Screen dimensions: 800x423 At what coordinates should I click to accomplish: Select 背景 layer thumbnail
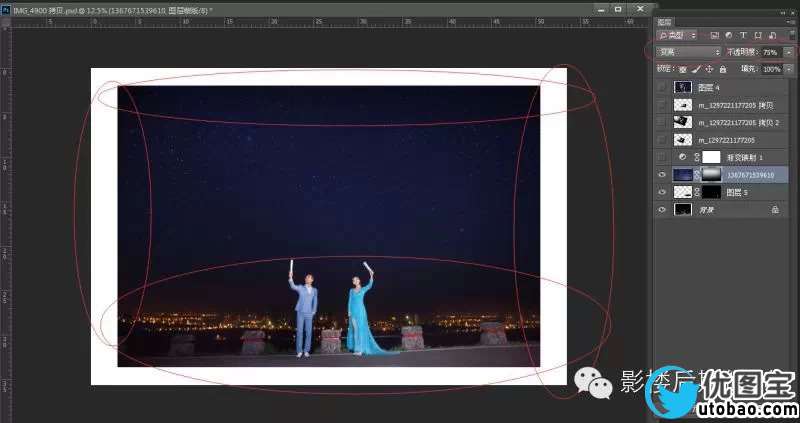coord(683,210)
